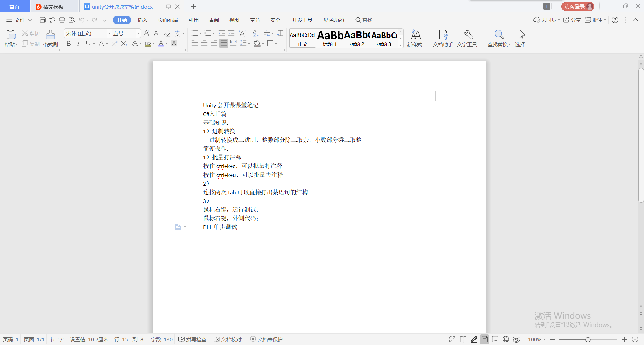
Task: Click the 分享 share button
Action: [572, 20]
